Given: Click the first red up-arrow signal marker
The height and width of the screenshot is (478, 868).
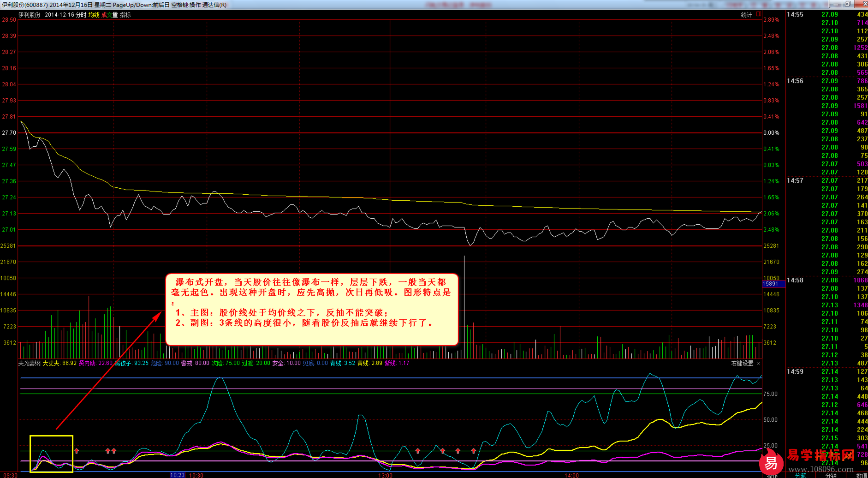Looking at the screenshot, I should tap(77, 451).
